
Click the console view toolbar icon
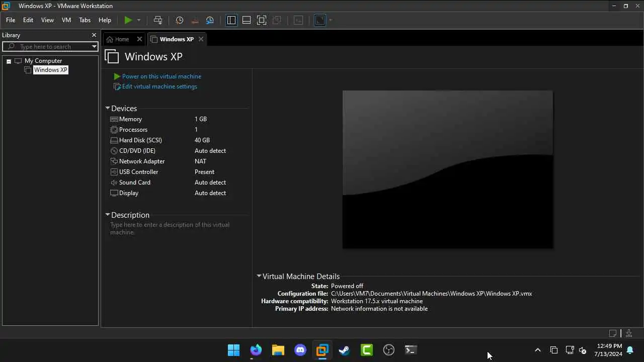point(298,20)
